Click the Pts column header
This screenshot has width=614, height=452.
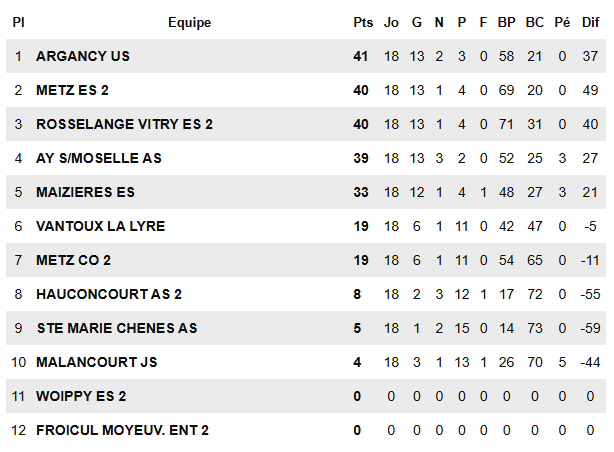click(363, 22)
